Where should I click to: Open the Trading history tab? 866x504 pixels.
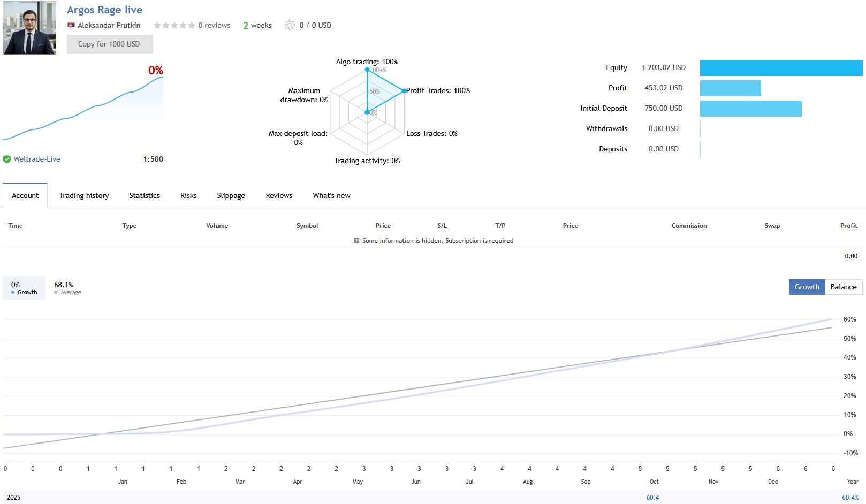click(84, 195)
